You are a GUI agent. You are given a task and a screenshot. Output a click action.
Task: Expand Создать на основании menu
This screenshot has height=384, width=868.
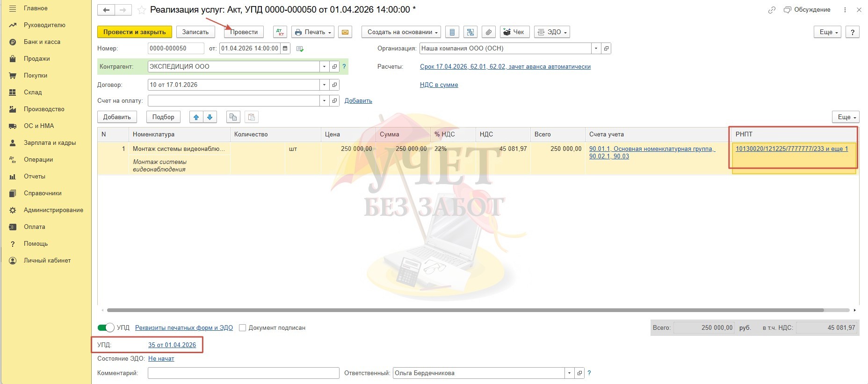point(401,32)
